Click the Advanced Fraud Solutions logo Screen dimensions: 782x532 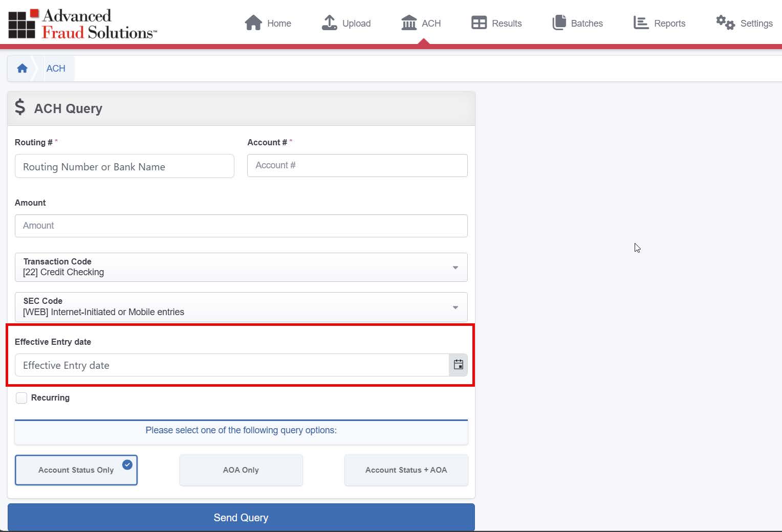point(83,24)
